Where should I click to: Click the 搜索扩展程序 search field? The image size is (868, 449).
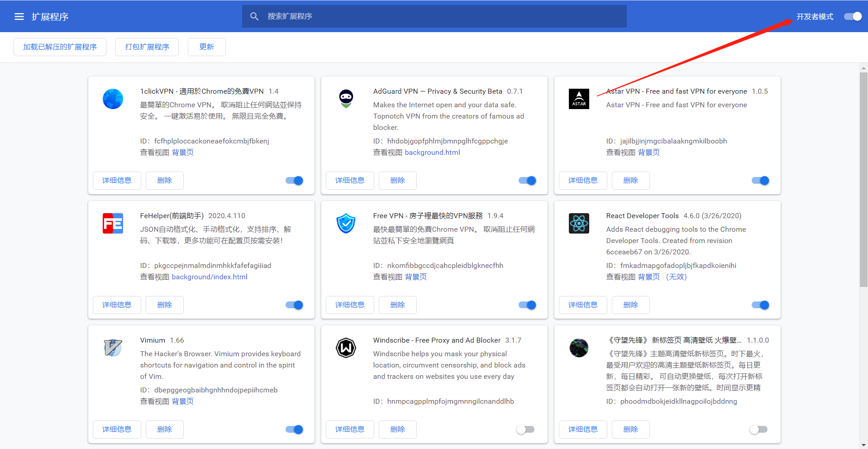tap(434, 16)
